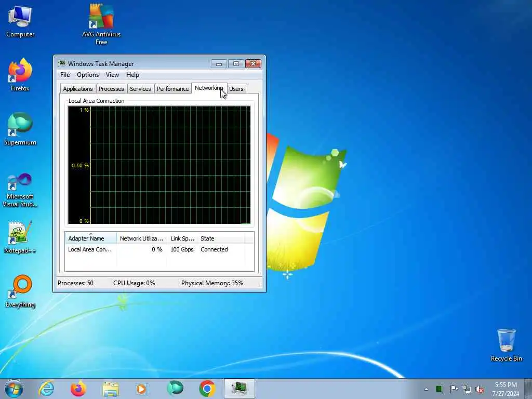Image resolution: width=532 pixels, height=399 pixels.
Task: Select the Networking tab
Action: pos(209,88)
